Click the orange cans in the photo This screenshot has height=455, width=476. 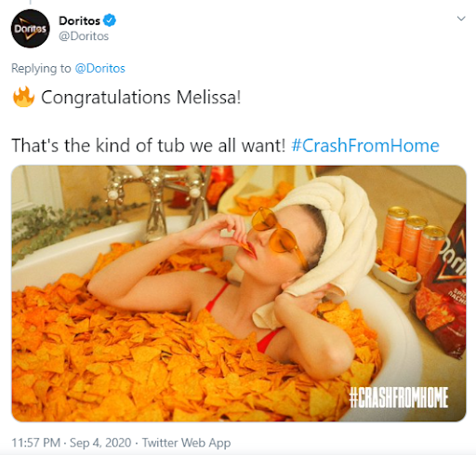[410, 240]
